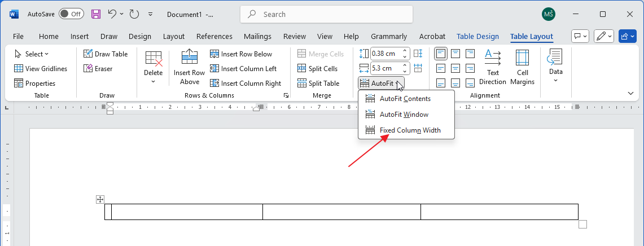This screenshot has height=246, width=644.
Task: Click Insert Column Right
Action: coord(245,84)
